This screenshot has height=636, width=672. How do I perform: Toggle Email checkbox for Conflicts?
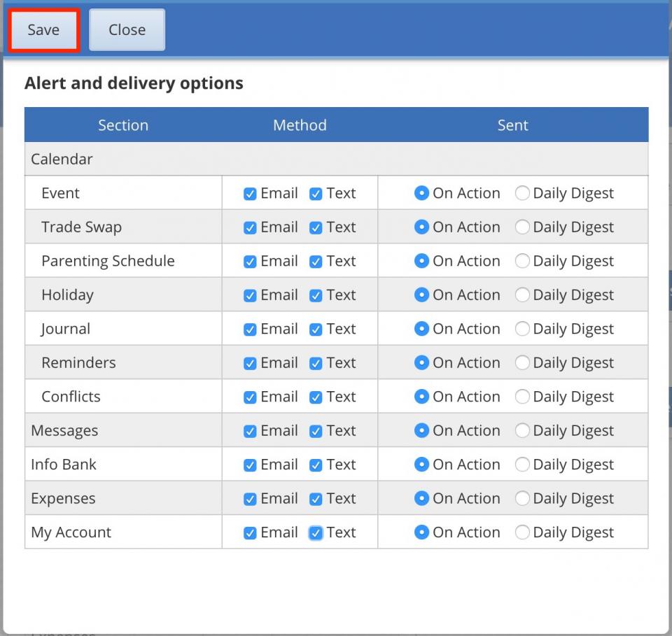pyautogui.click(x=250, y=397)
